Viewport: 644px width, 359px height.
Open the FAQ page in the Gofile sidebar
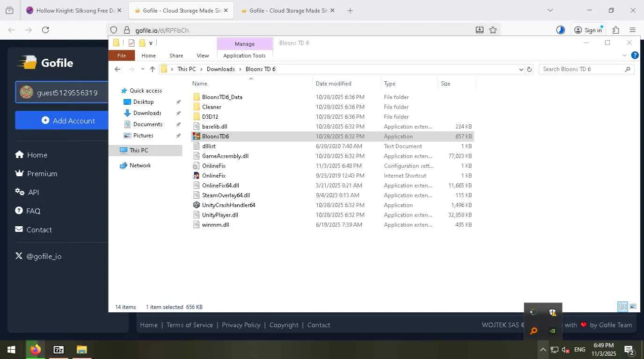28,211
